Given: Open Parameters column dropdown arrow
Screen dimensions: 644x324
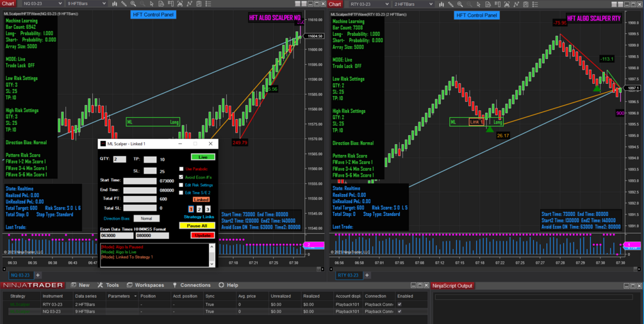Looking at the screenshot, I should 135,296.
